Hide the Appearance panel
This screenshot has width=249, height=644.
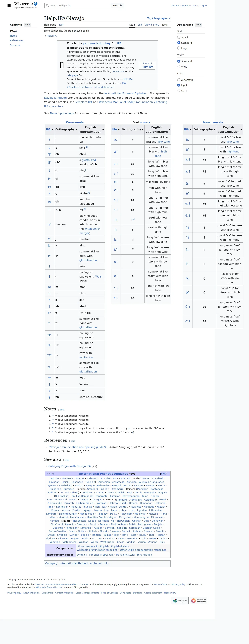(198, 25)
